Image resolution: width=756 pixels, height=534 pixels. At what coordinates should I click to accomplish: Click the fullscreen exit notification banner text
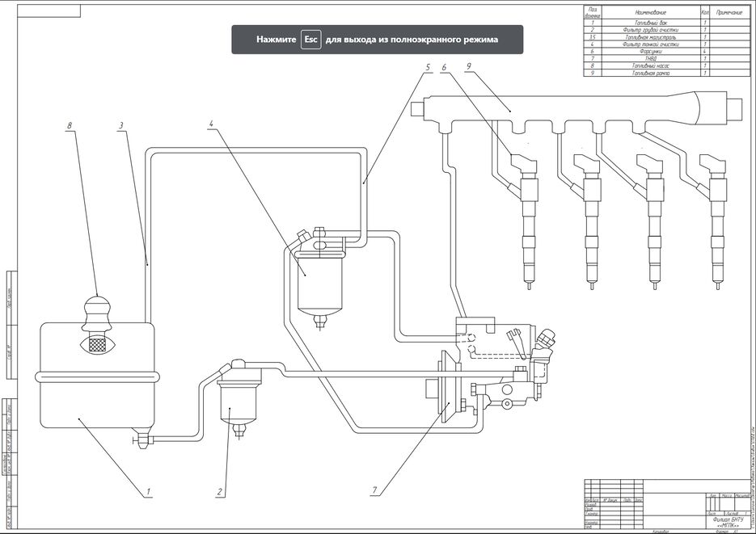tap(411, 39)
